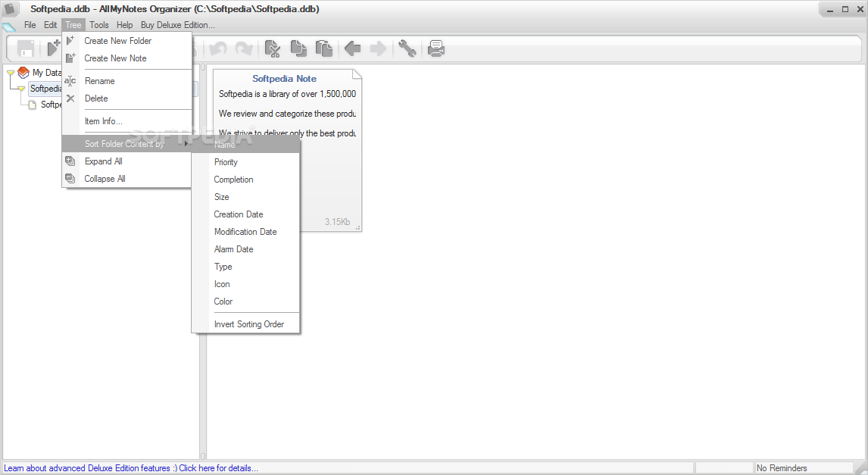The width and height of the screenshot is (868, 475).
Task: Open Item Info from Tree menu
Action: point(126,121)
